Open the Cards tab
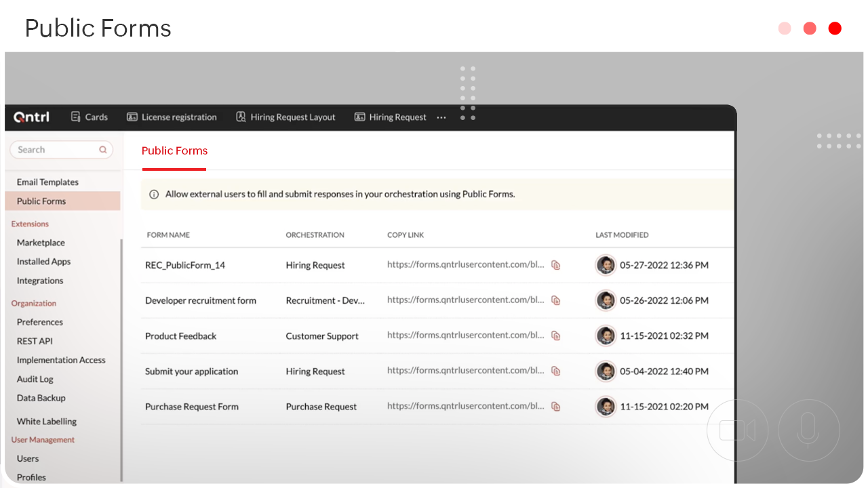Image resolution: width=868 pixels, height=488 pixels. point(90,117)
